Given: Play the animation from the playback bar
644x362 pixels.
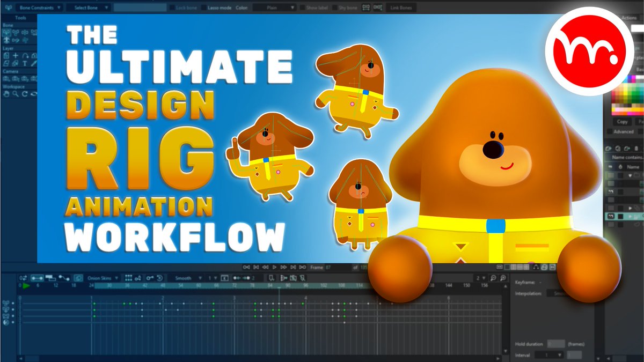Looking at the screenshot, I should [x=274, y=267].
